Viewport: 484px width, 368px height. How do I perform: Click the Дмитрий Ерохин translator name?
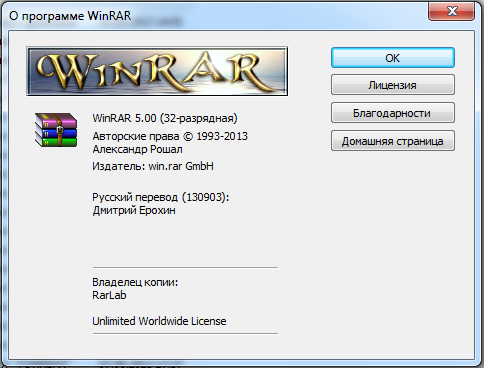134,210
